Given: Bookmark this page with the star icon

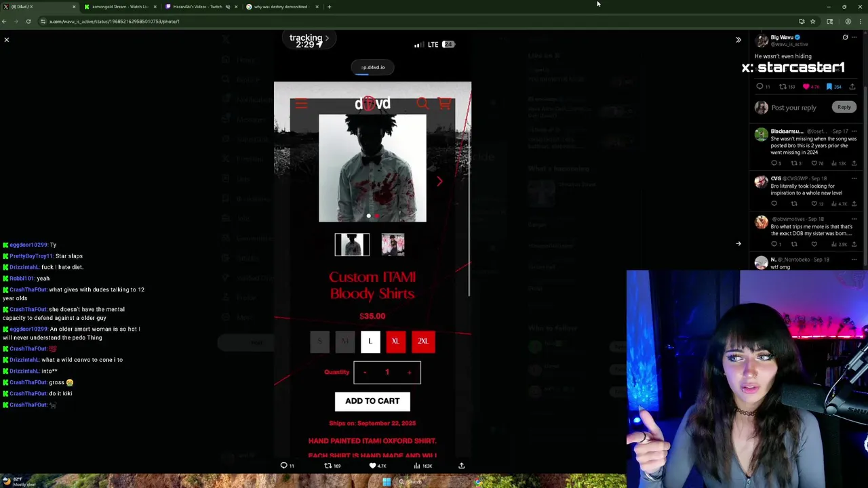Looking at the screenshot, I should point(812,22).
